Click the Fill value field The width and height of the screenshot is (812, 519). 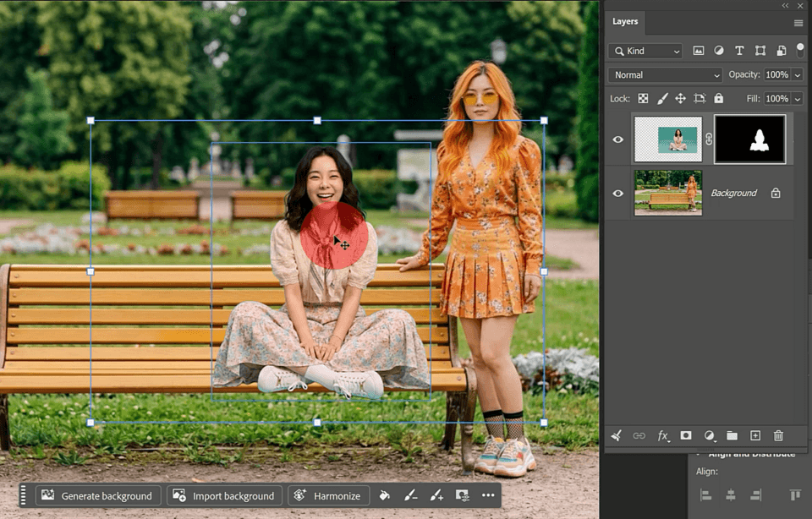pos(776,99)
